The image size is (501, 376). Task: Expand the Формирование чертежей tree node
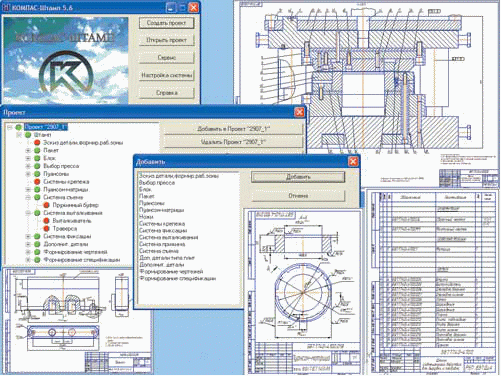pyautogui.click(x=28, y=252)
